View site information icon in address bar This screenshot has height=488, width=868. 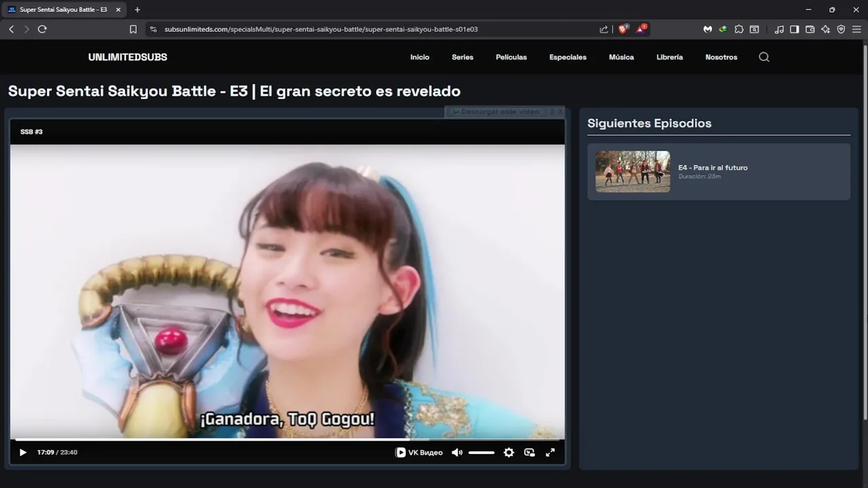point(153,29)
